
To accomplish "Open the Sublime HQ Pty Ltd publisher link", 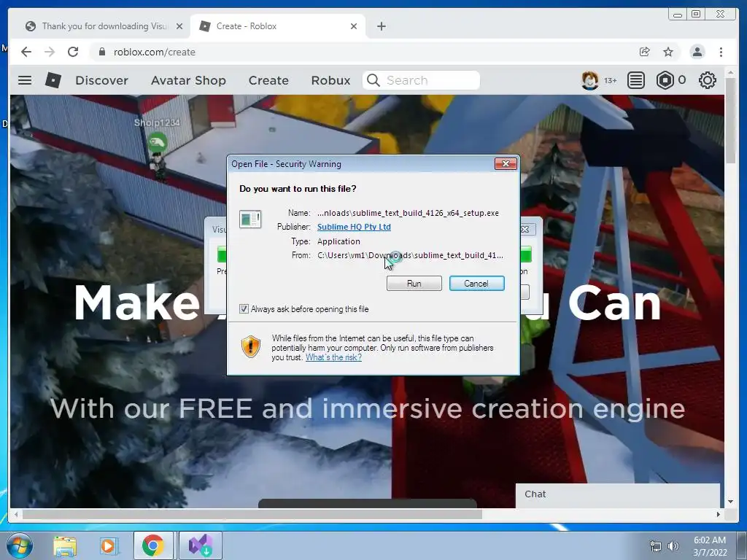I will 354,227.
